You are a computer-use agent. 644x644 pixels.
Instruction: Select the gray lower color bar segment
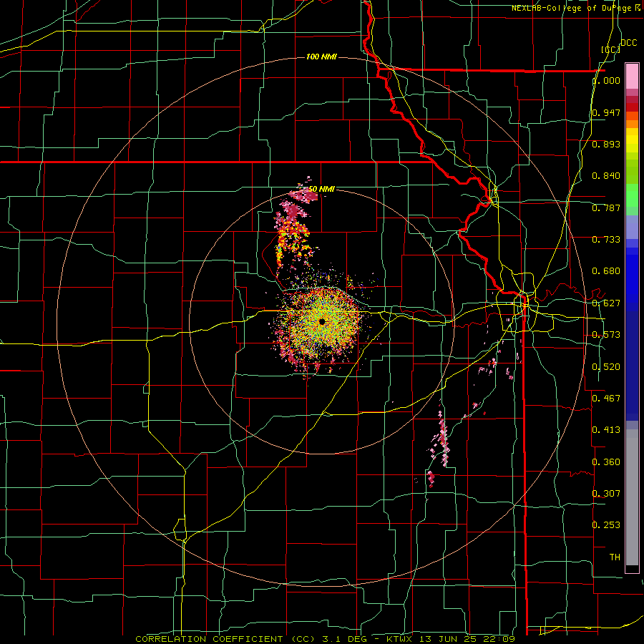tap(632, 497)
